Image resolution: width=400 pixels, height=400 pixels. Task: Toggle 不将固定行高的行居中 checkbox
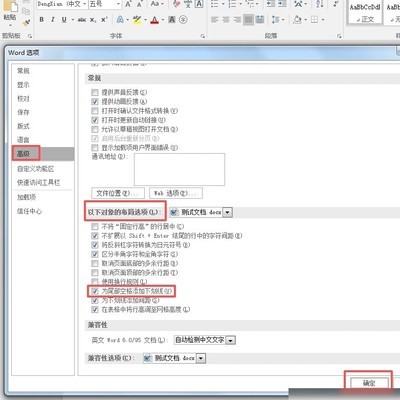pos(95,227)
